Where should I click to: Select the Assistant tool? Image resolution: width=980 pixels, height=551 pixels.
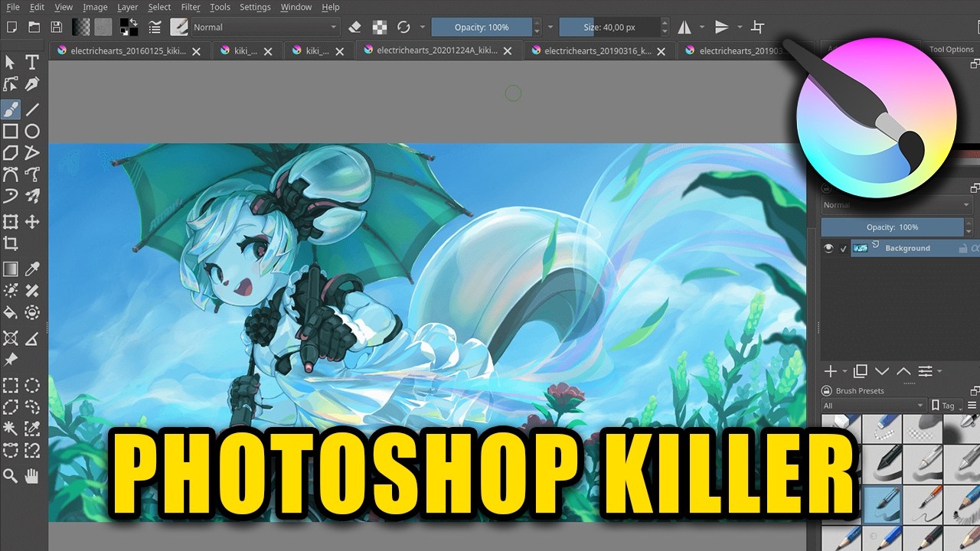point(11,337)
